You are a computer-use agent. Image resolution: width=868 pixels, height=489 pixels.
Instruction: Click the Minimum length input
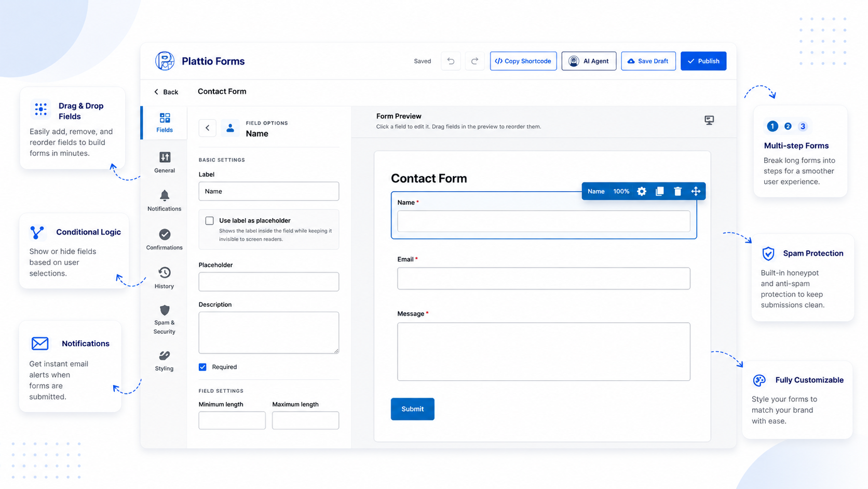point(232,420)
